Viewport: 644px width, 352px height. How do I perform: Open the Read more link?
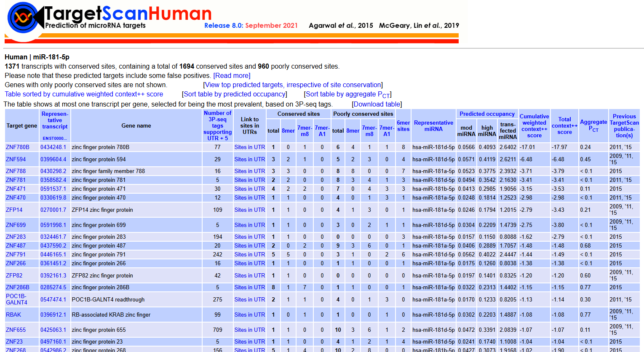click(x=232, y=76)
